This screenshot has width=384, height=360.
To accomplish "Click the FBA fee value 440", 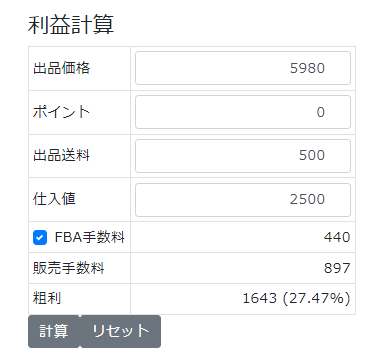I will 337,237.
